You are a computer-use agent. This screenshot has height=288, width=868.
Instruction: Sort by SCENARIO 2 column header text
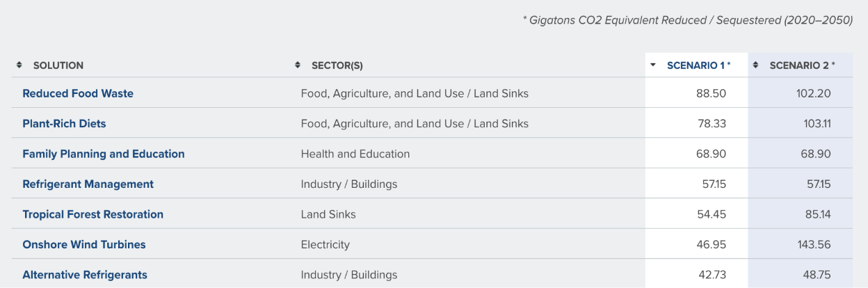point(802,65)
